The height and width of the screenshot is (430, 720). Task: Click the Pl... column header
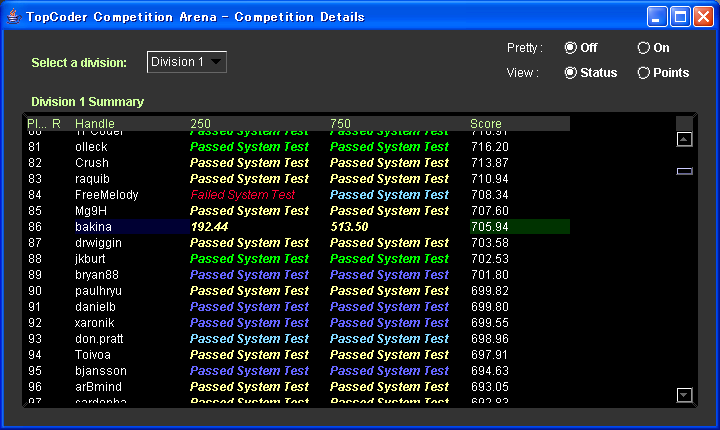click(37, 124)
